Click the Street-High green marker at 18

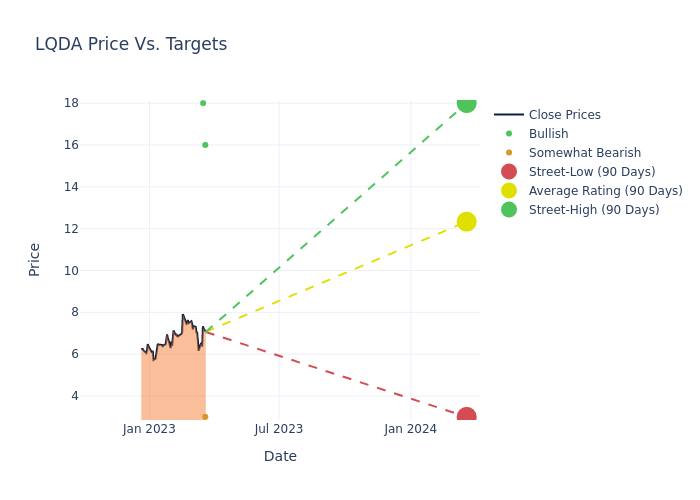point(466,104)
